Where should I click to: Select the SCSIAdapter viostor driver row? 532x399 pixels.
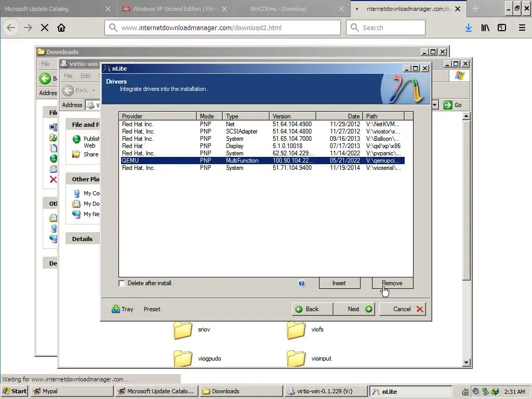(x=262, y=131)
